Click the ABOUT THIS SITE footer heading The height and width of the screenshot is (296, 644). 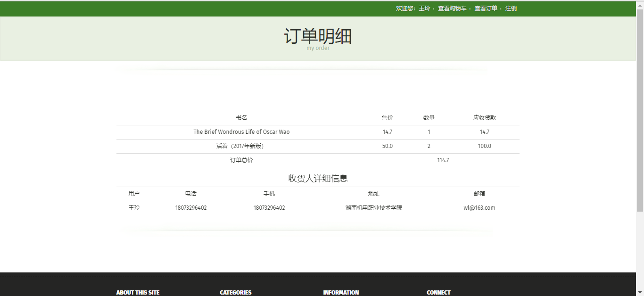coord(138,293)
